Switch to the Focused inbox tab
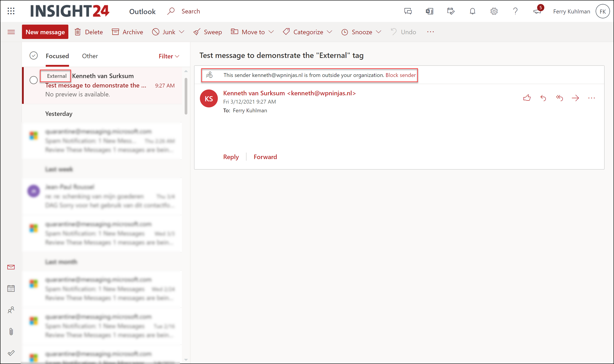 pyautogui.click(x=57, y=56)
